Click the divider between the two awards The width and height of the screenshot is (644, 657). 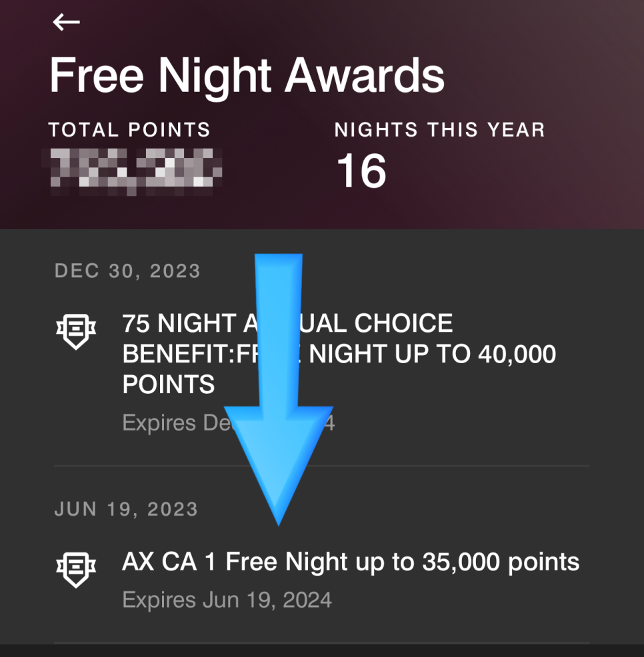322,466
